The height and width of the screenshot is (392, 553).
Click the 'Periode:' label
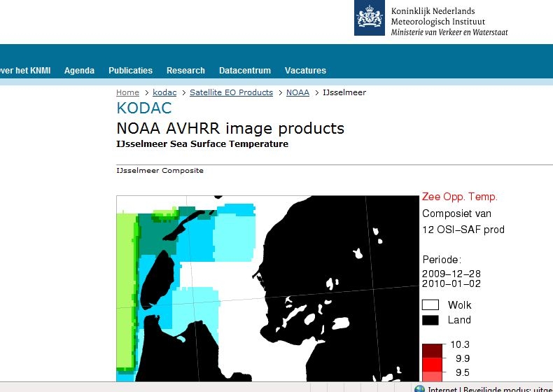coord(442,260)
